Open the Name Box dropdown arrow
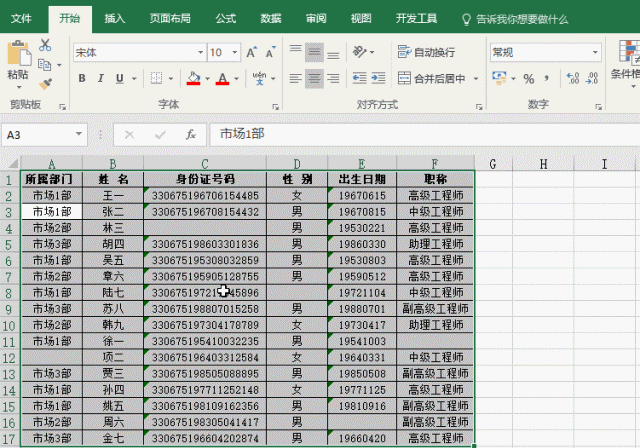 (x=79, y=134)
